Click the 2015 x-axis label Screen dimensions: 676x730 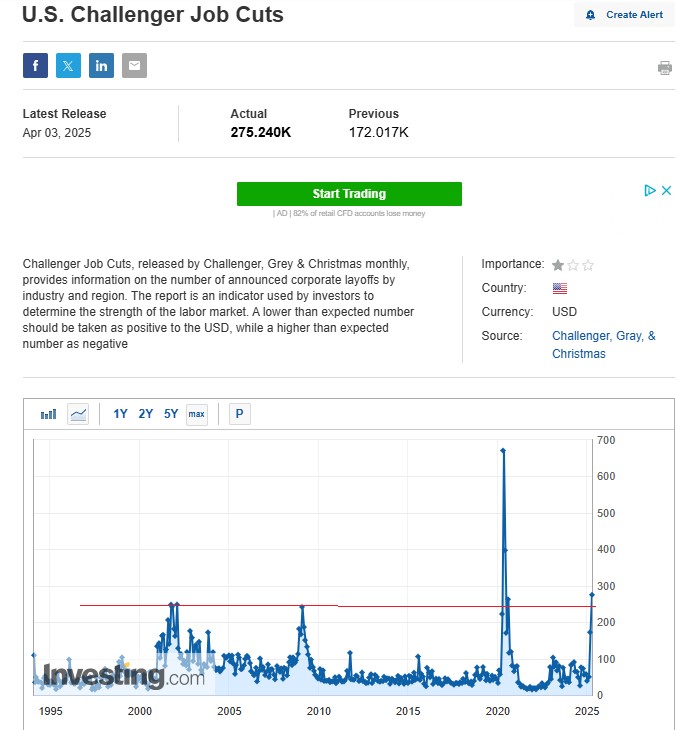click(408, 711)
